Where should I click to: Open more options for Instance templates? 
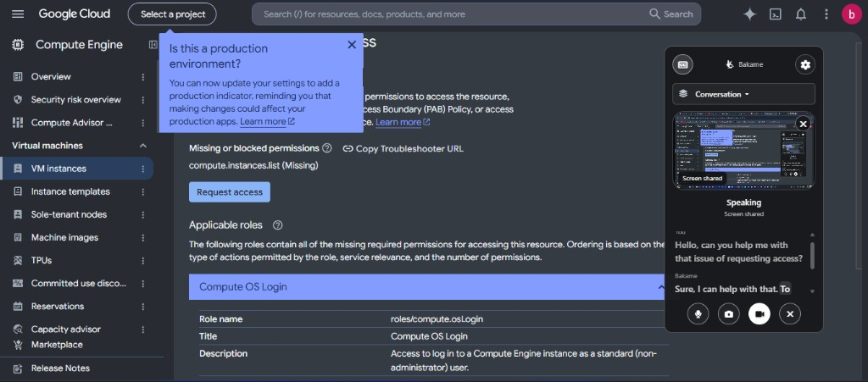pyautogui.click(x=142, y=191)
